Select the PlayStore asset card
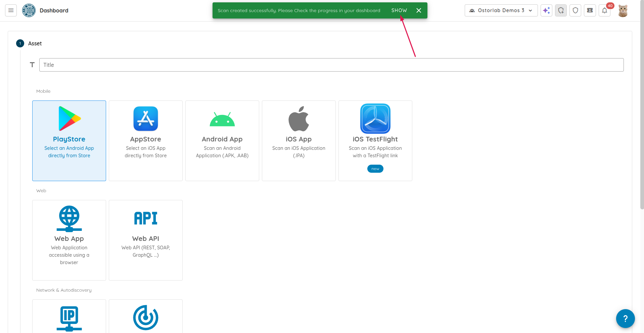Screen dimensions: 644x333 click(69, 140)
